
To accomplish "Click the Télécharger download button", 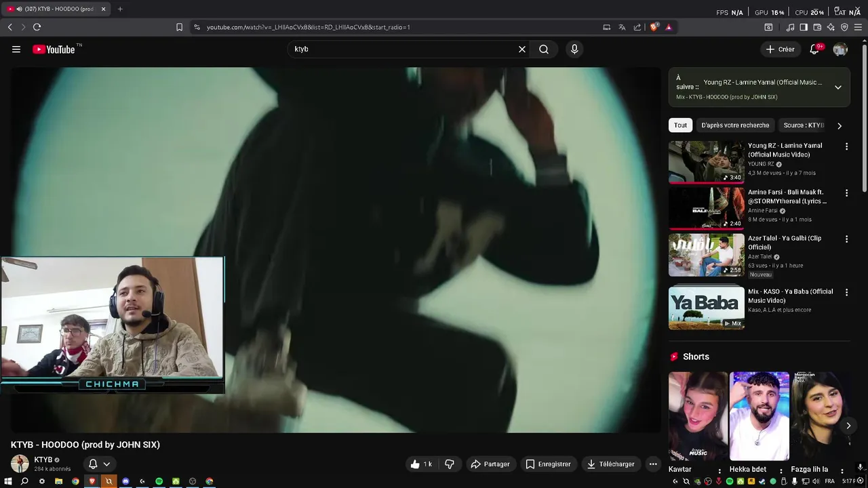I will [610, 464].
